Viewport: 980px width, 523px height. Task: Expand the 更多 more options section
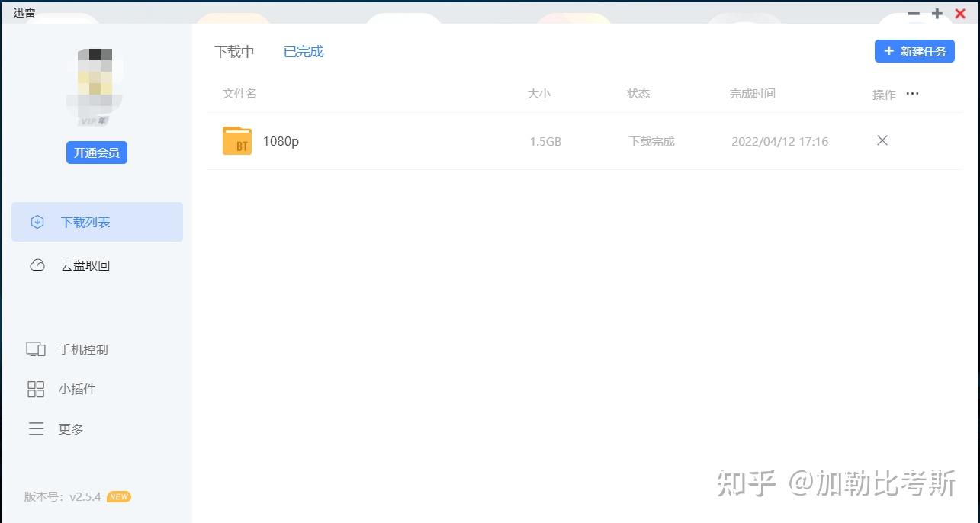pyautogui.click(x=70, y=428)
